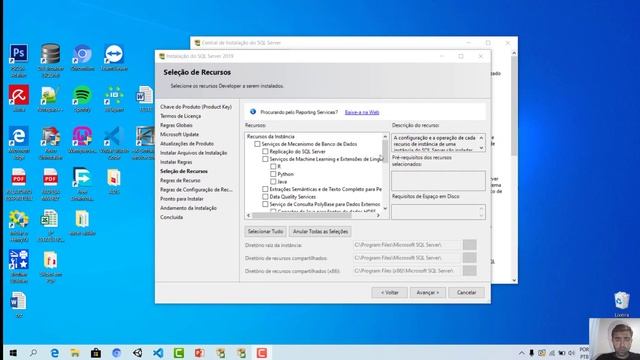Click Setup Center window scroll-down arrow

click(x=514, y=280)
